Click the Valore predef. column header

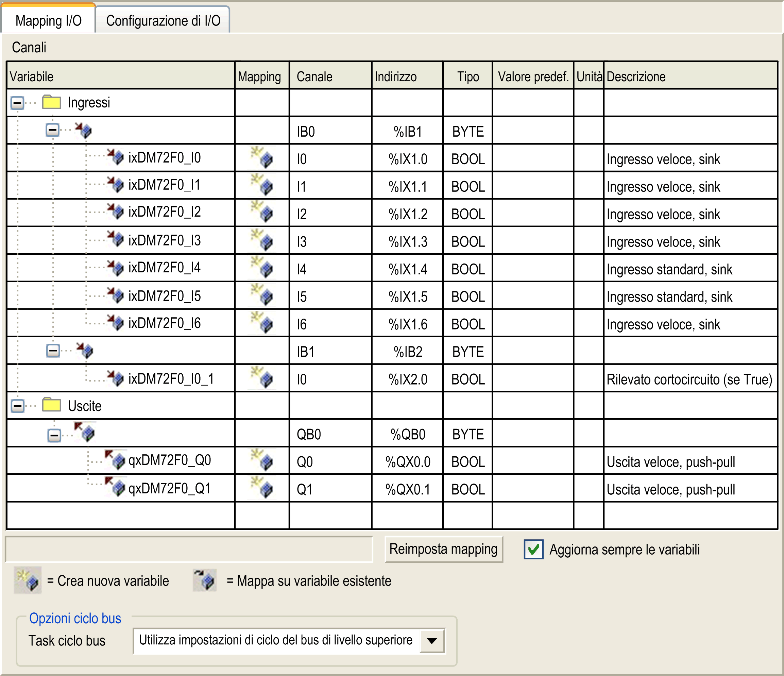533,76
